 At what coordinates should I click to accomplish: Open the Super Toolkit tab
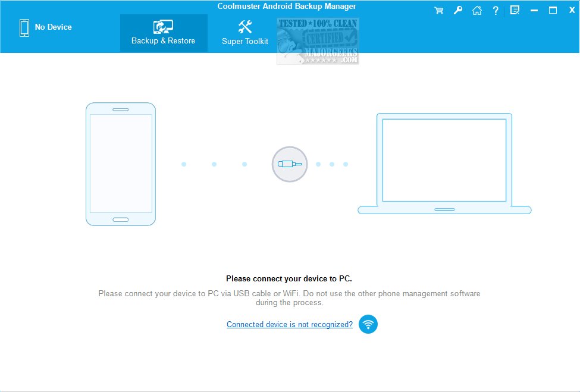point(245,33)
